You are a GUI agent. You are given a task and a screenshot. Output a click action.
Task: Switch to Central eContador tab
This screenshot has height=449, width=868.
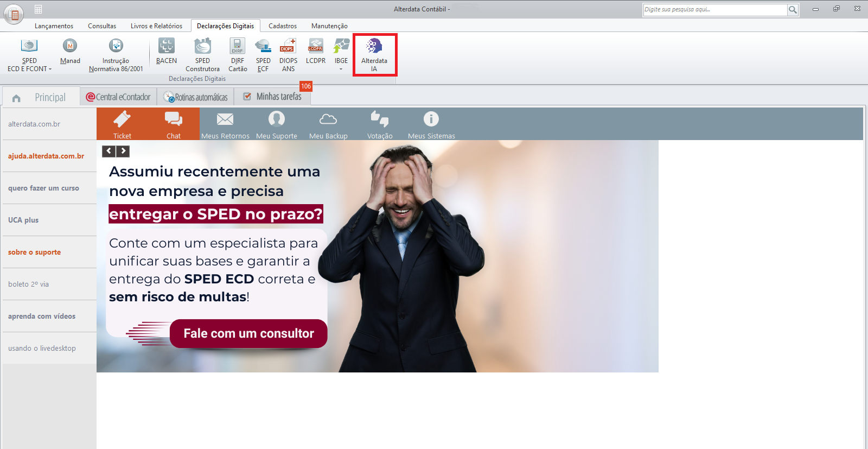[x=118, y=97]
